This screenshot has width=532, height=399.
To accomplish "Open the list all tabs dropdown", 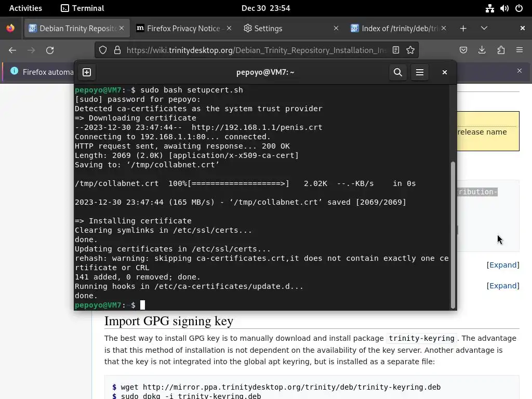I will click(x=484, y=28).
